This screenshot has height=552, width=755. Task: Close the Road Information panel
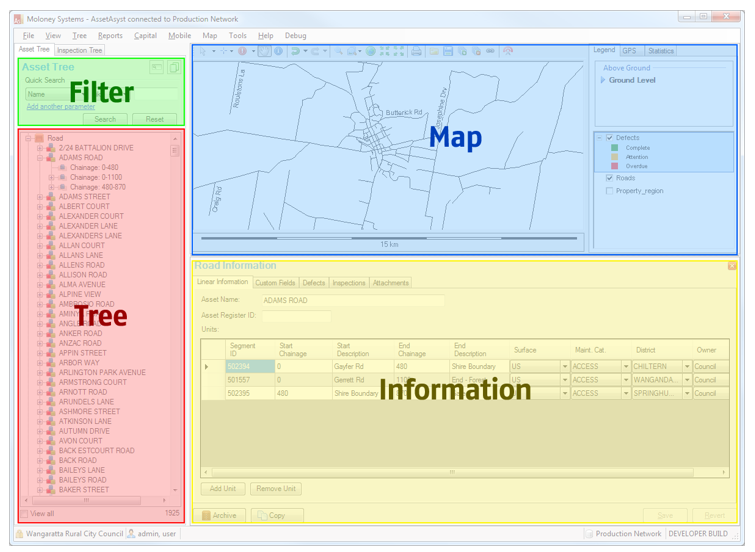[732, 266]
